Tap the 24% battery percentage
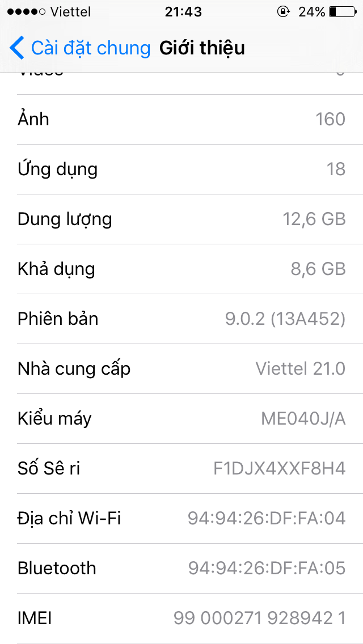363x644 pixels. (x=312, y=11)
